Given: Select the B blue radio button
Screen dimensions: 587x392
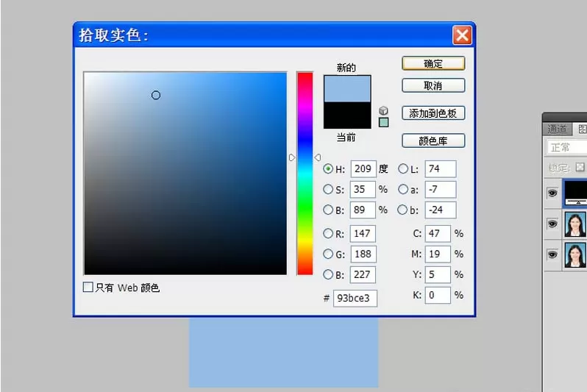Looking at the screenshot, I should pos(328,274).
